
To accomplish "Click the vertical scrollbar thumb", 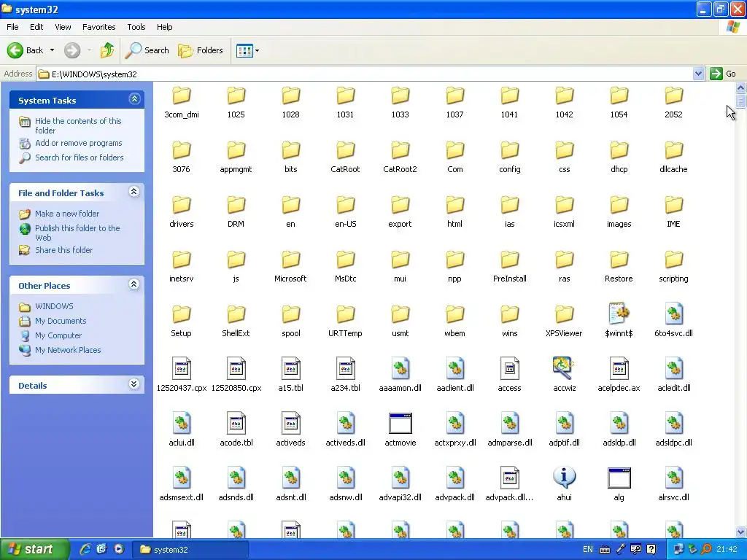I will [740, 101].
